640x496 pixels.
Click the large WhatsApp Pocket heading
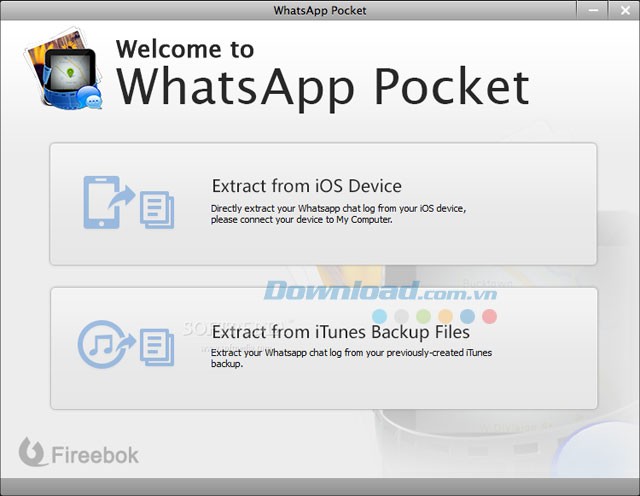[x=323, y=87]
